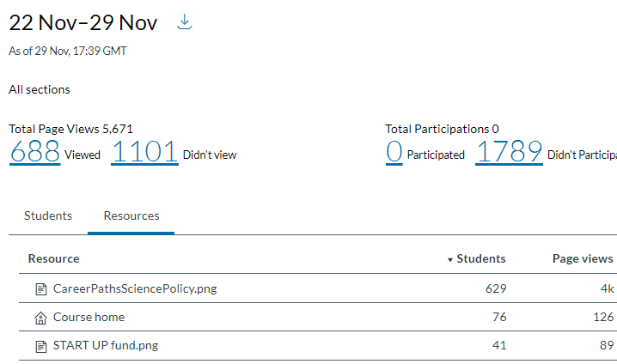Open the 1789 Didn't Participate list

(509, 152)
